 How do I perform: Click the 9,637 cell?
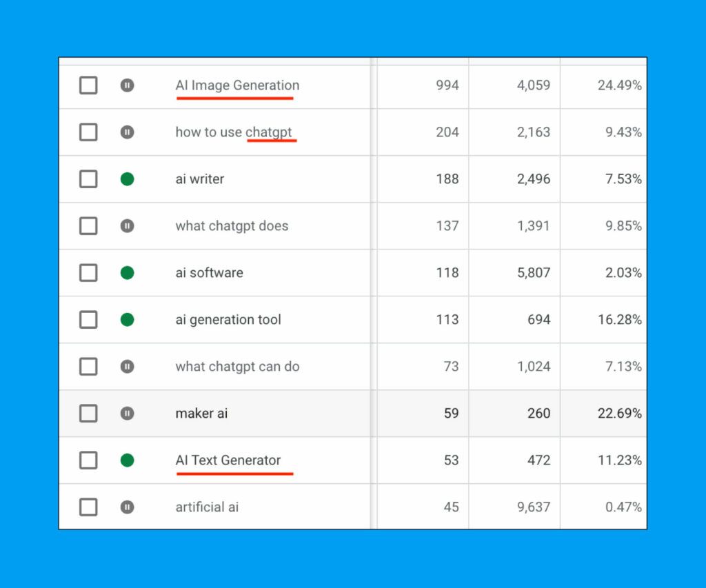pos(534,507)
